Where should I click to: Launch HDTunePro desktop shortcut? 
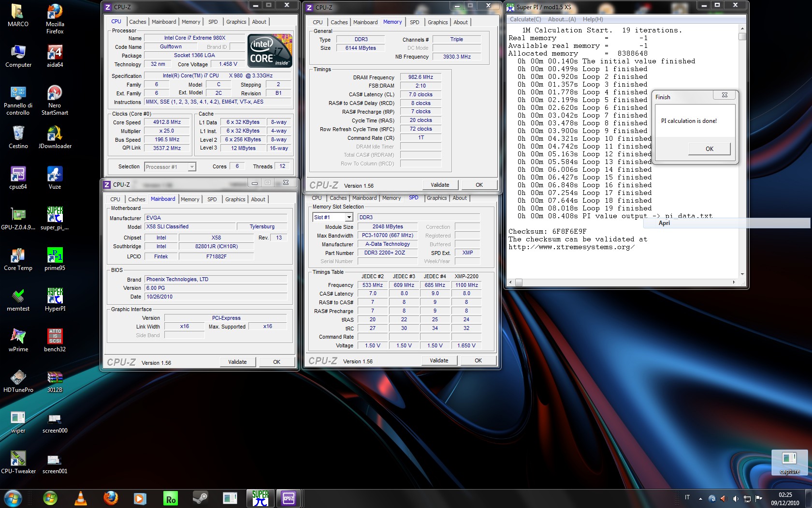18,381
